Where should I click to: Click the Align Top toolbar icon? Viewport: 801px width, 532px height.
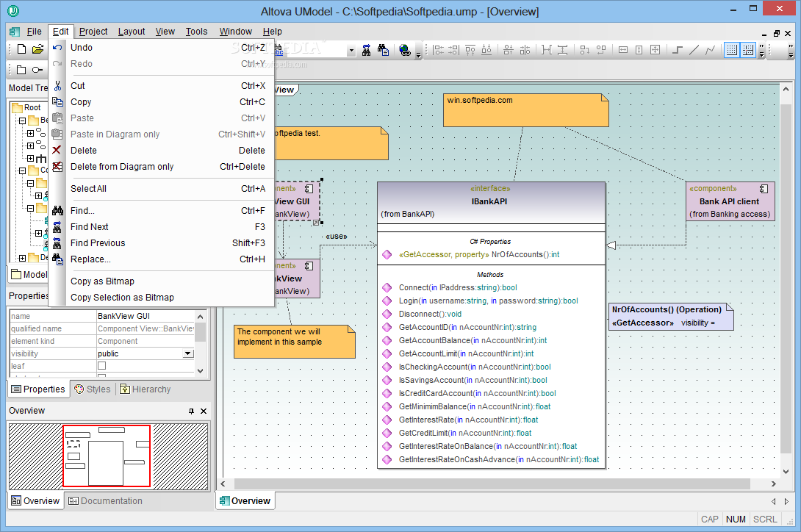(470, 50)
